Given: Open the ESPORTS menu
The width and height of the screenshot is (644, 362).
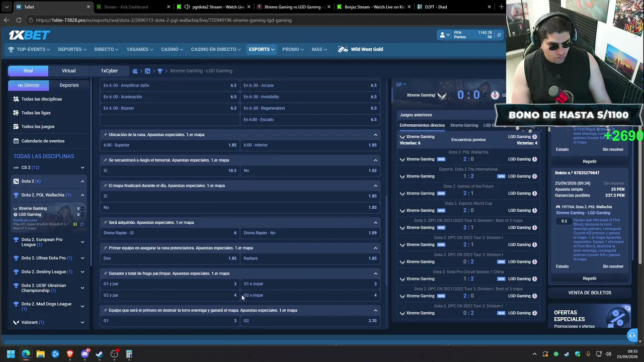Looking at the screenshot, I should [261, 49].
